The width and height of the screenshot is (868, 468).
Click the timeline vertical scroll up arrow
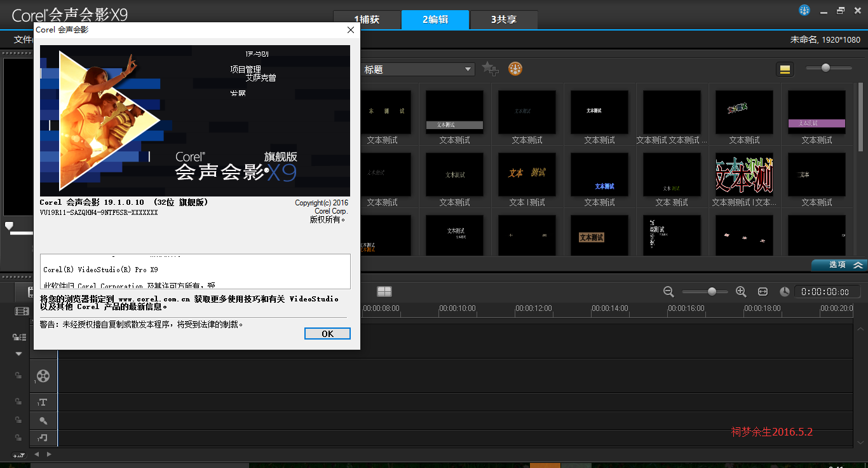861,329
